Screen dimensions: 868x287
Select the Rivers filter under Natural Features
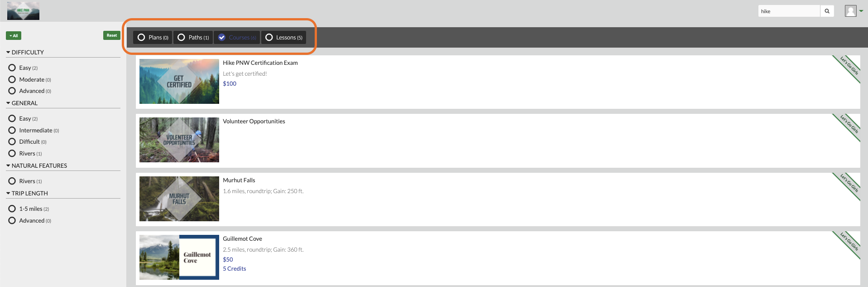click(12, 181)
